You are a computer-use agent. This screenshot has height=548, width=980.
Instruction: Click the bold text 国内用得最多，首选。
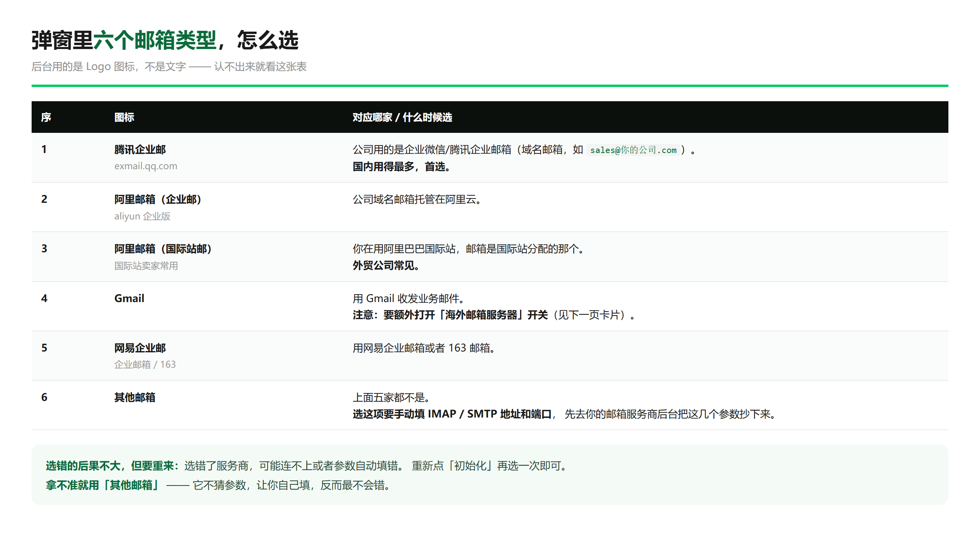[402, 166]
